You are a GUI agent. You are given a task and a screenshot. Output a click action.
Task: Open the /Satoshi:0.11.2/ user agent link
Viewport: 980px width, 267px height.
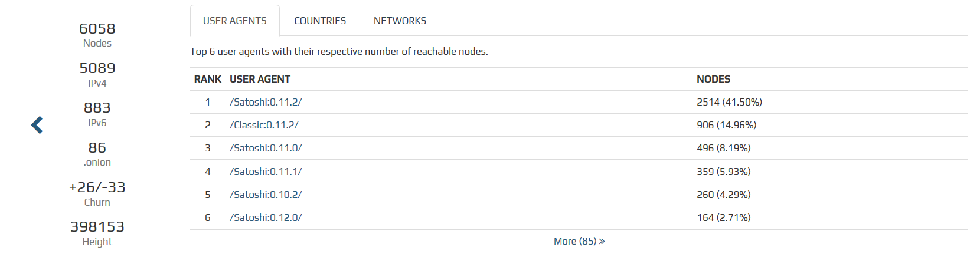(x=266, y=102)
